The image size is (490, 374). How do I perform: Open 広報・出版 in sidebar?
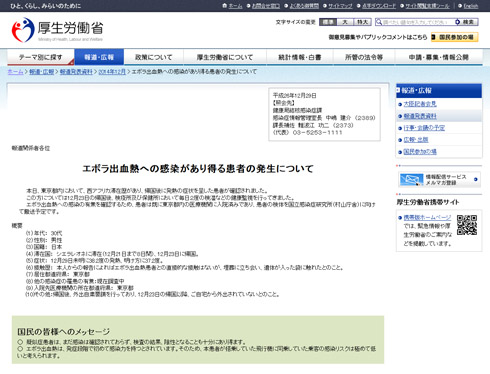click(x=416, y=140)
